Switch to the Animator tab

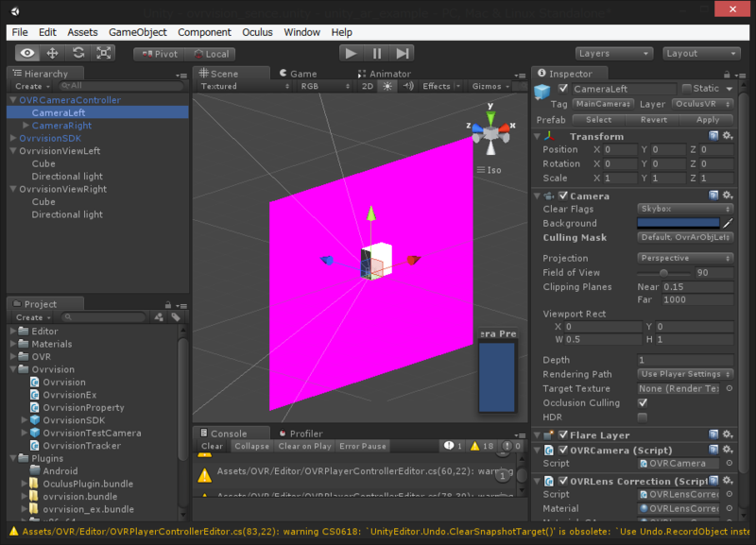point(385,74)
